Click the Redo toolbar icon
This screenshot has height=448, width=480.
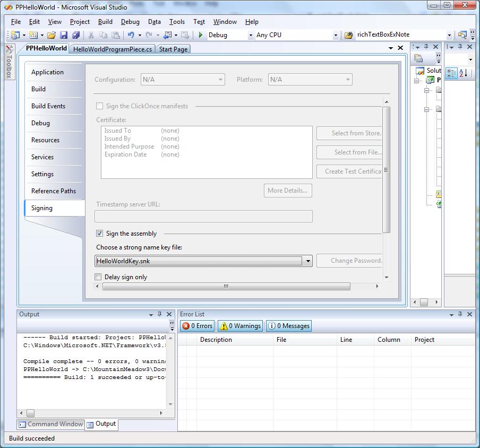[x=149, y=35]
